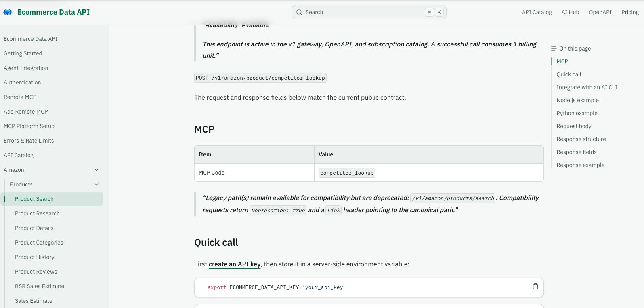Select Product Research in sidebar
Image resolution: width=644 pixels, height=308 pixels.
pyautogui.click(x=37, y=213)
